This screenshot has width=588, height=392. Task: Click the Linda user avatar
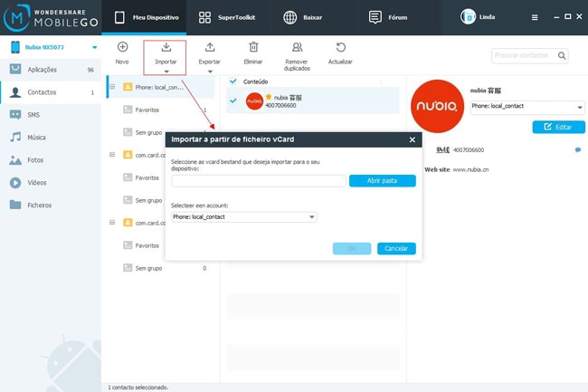coord(468,17)
